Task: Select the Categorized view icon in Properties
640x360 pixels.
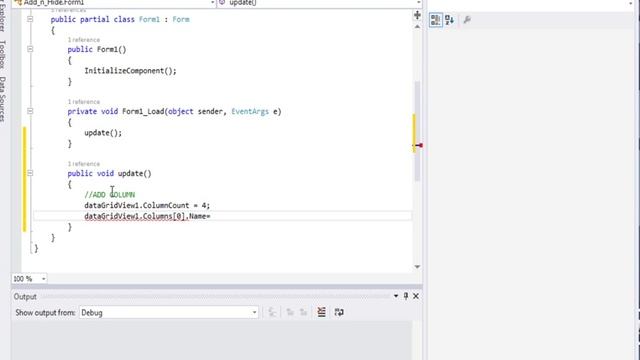Action: point(436,20)
